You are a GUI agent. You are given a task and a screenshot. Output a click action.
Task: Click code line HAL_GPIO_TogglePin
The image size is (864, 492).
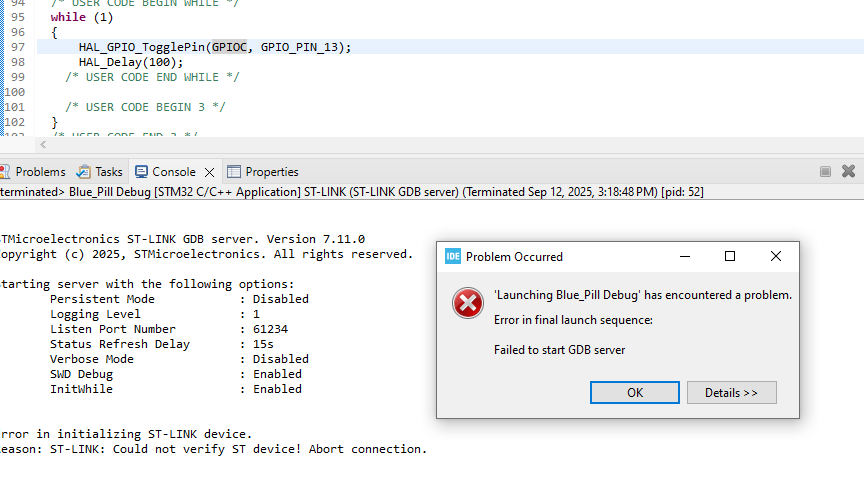click(x=215, y=47)
